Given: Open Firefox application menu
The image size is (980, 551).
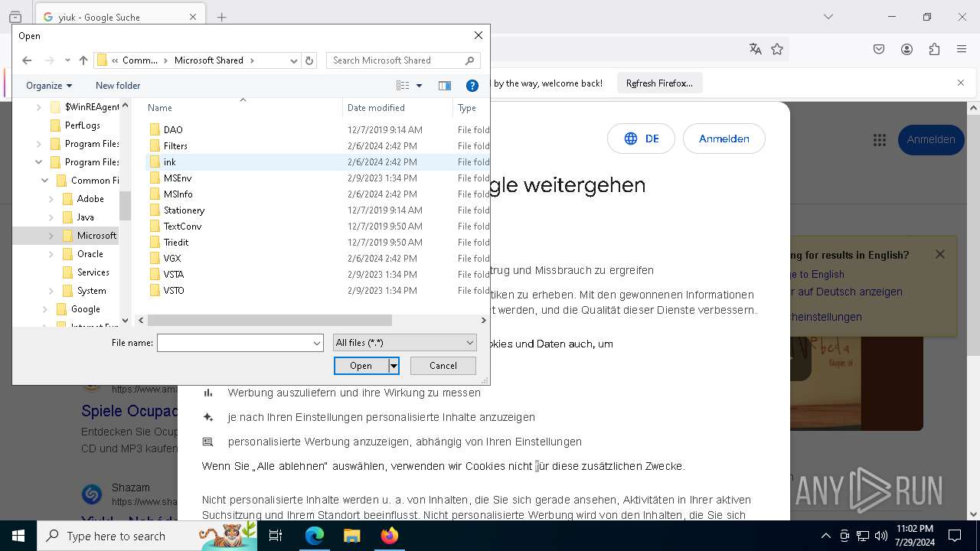Looking at the screenshot, I should coord(962,49).
